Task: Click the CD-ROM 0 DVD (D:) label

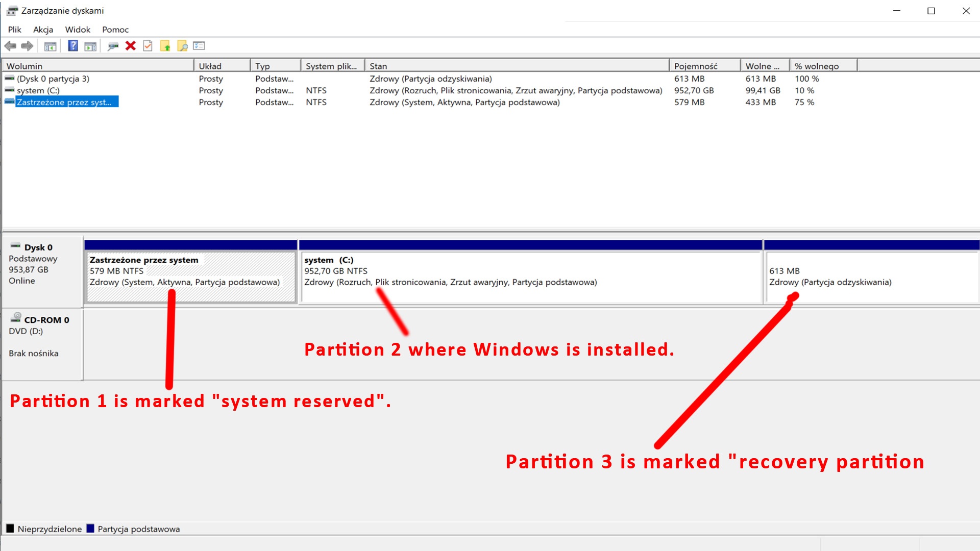Action: (x=42, y=344)
